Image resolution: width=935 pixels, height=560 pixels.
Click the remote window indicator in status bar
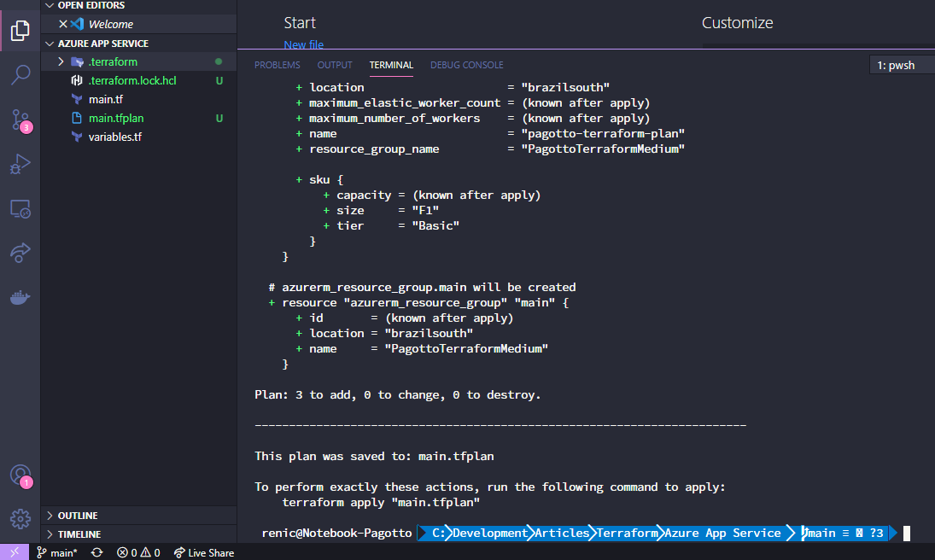click(x=15, y=552)
